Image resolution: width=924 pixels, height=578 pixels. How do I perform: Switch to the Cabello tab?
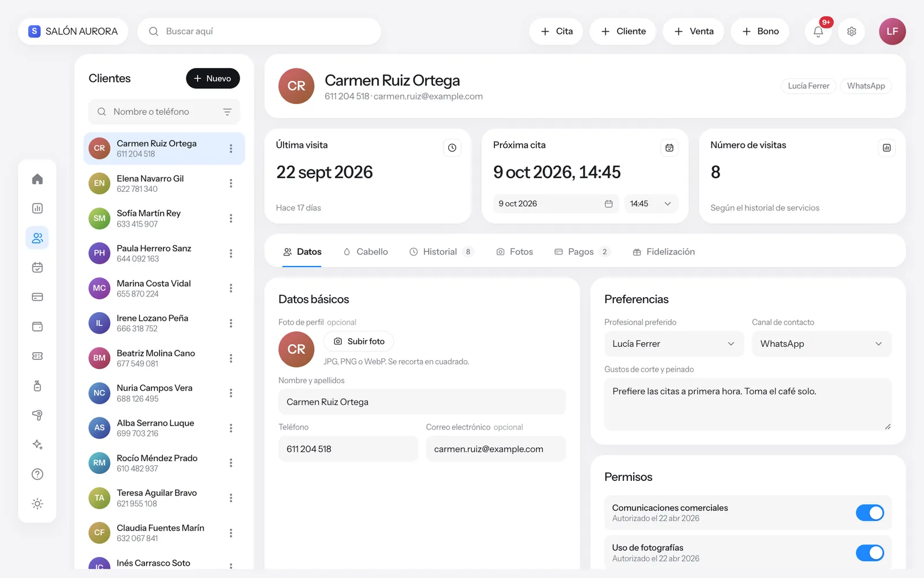tap(366, 252)
